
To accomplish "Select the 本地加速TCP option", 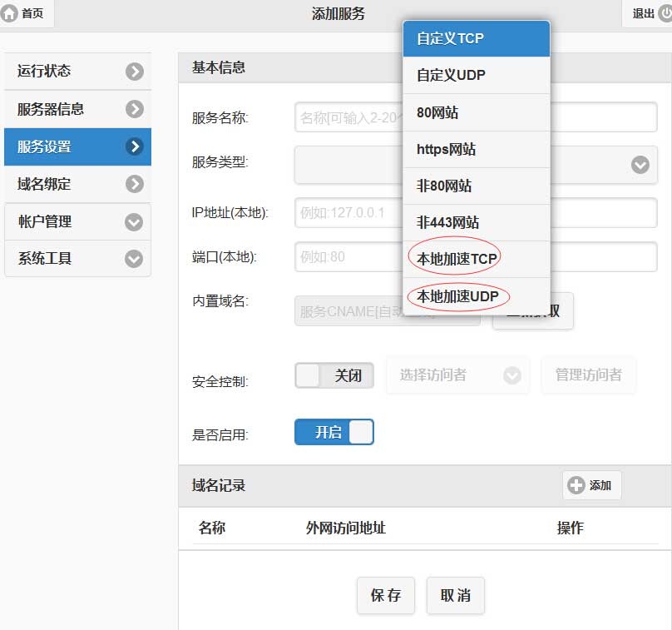I will coord(457,259).
